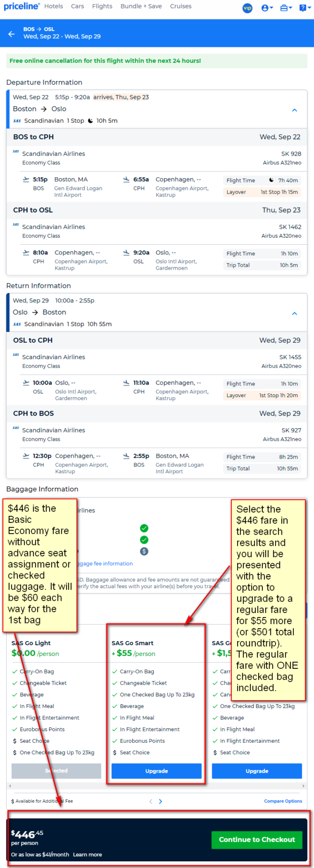Open Compare Options link
This screenshot has width=314, height=868.
283,801
